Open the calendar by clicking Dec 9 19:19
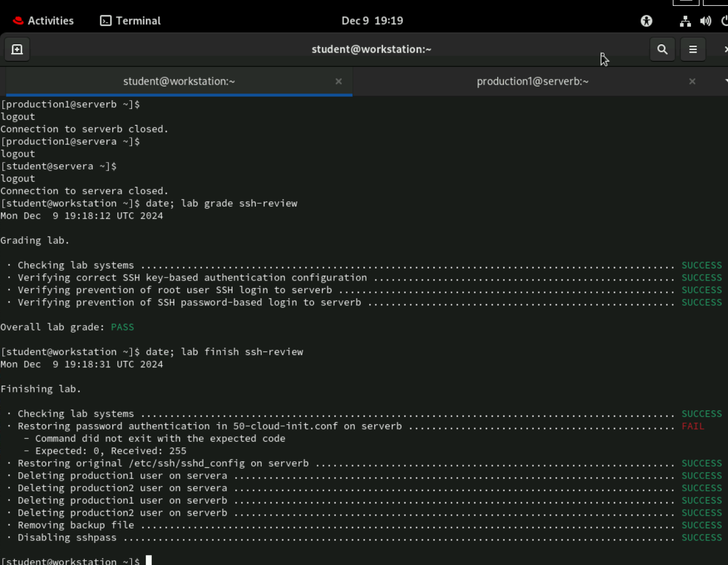728x565 pixels. coord(372,21)
